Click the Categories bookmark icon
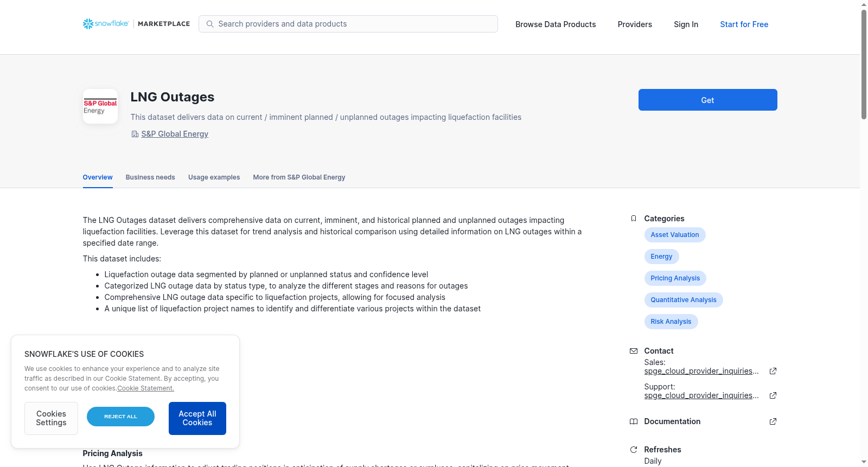This screenshot has height=467, width=868. (634, 219)
